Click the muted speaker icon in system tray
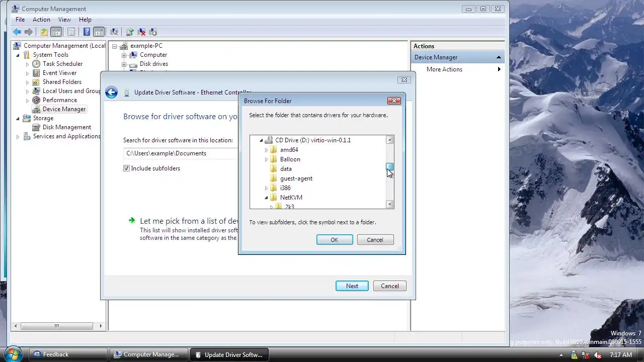The height and width of the screenshot is (362, 644). (x=598, y=355)
